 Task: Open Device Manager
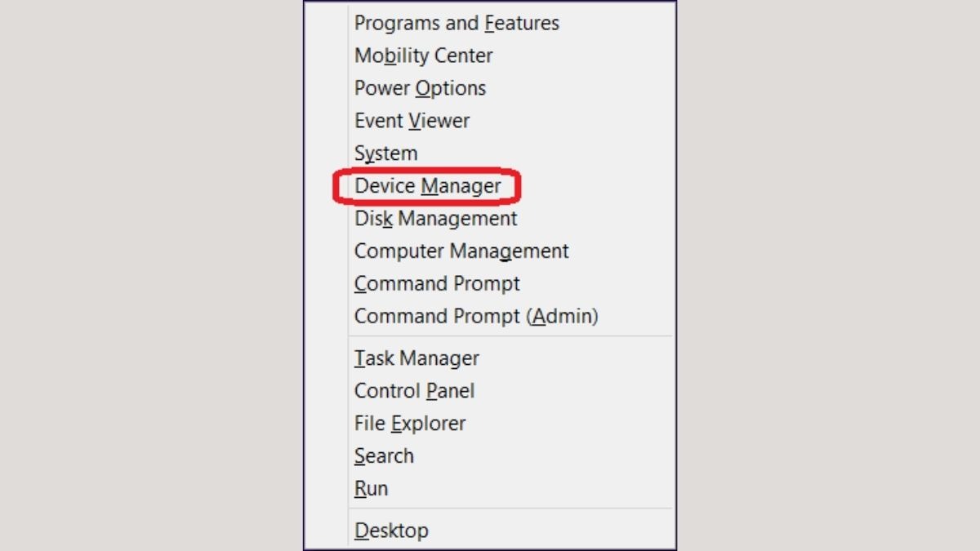[x=427, y=186]
